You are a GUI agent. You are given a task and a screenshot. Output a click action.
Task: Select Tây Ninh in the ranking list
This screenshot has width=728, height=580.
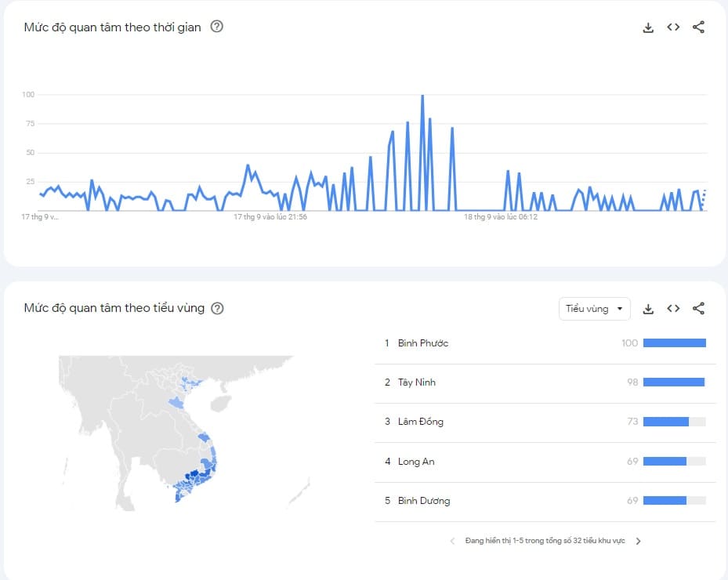416,382
